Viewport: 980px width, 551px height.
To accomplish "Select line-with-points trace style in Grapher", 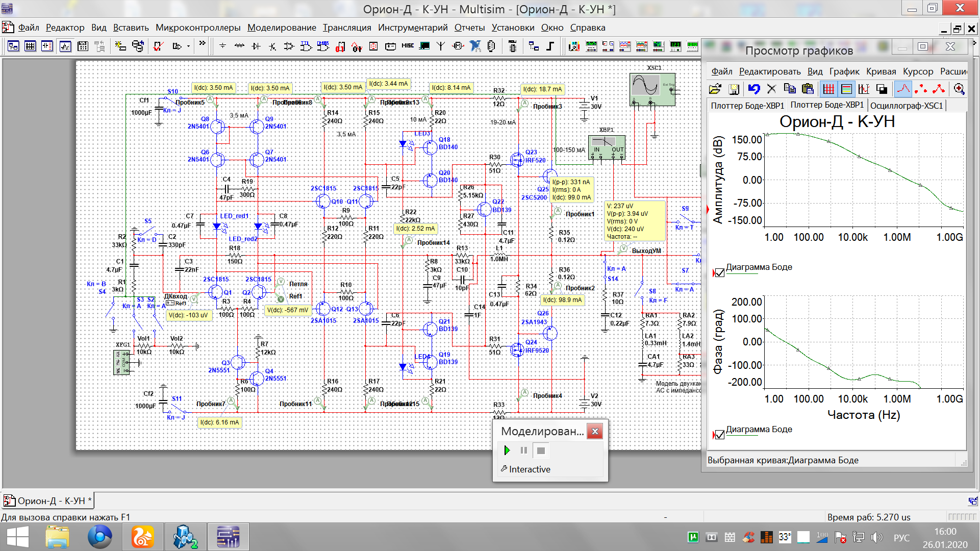I will [x=939, y=89].
